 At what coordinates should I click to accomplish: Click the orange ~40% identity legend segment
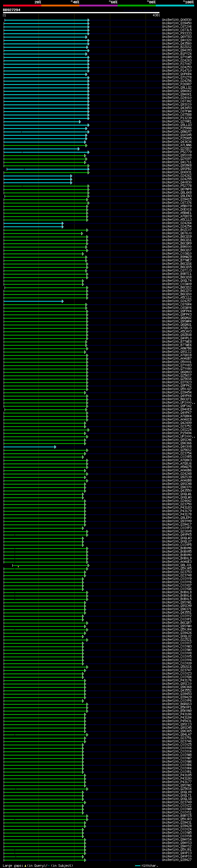(60, 6)
